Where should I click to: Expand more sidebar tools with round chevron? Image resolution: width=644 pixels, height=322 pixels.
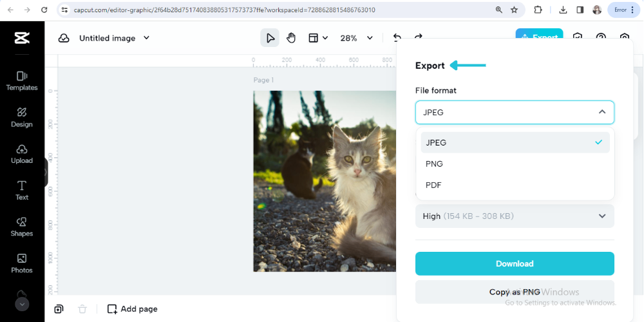(22, 305)
